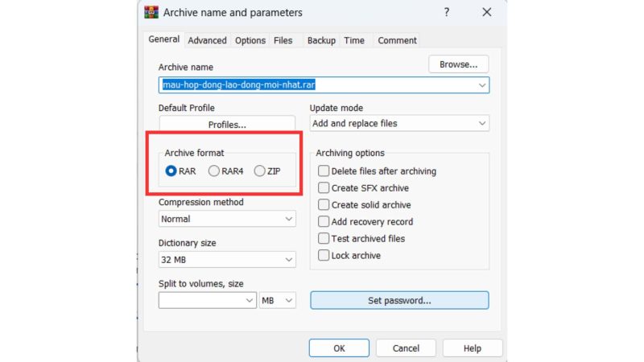Close the Archive name and parameters dialog

(x=487, y=12)
